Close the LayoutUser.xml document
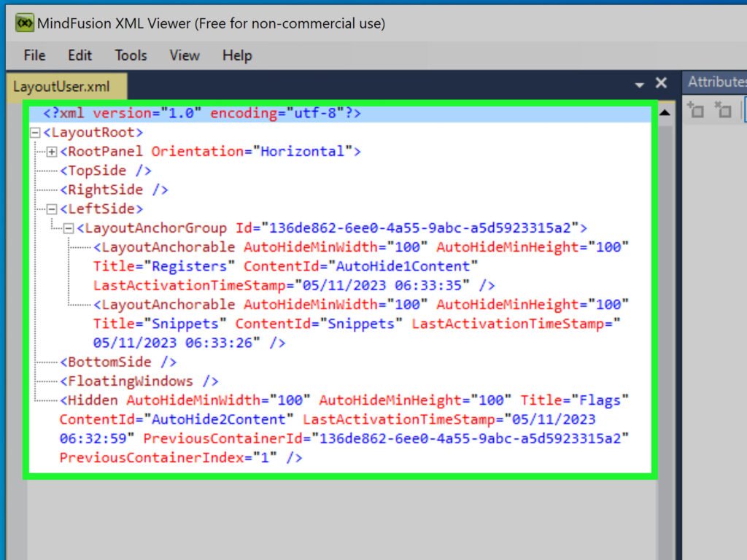 coord(661,83)
